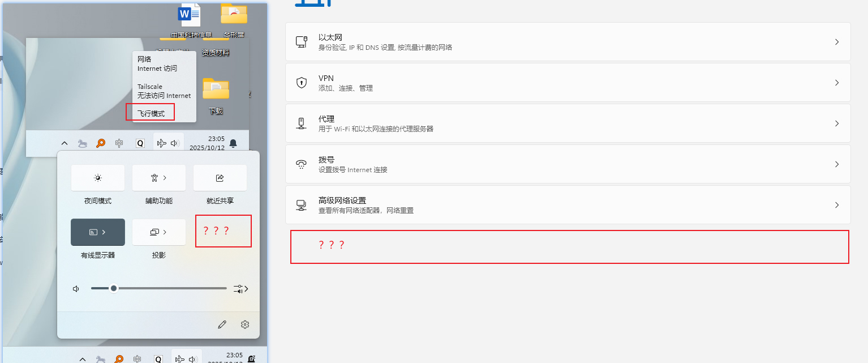This screenshot has width=868, height=363.
Task: Toggle the 有线显示器 cast tile
Action: [x=98, y=232]
